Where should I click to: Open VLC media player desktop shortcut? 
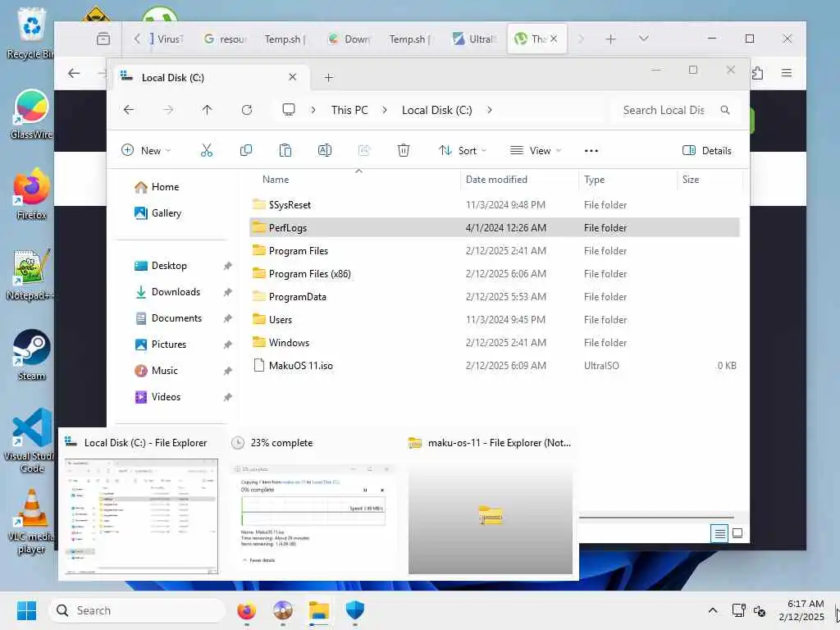31,521
